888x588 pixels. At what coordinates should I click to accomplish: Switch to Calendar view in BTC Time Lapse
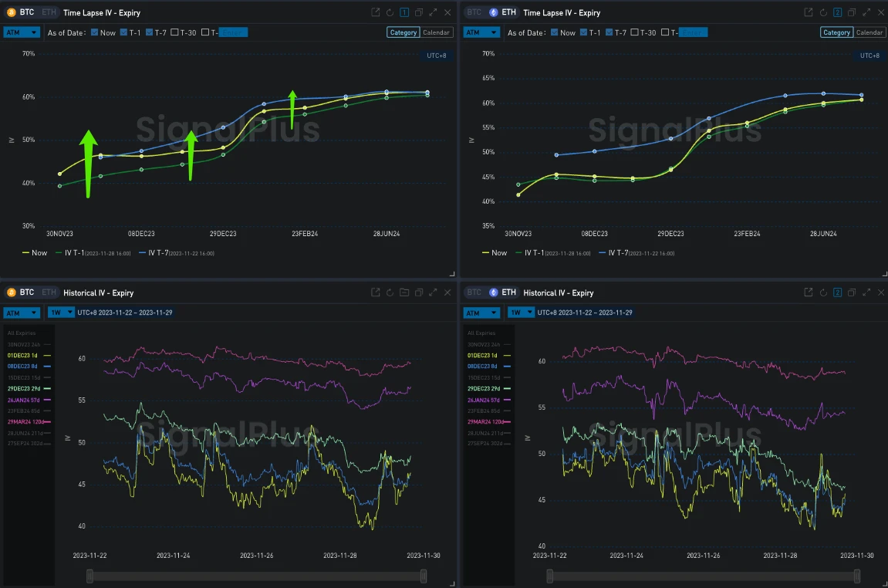tap(437, 32)
